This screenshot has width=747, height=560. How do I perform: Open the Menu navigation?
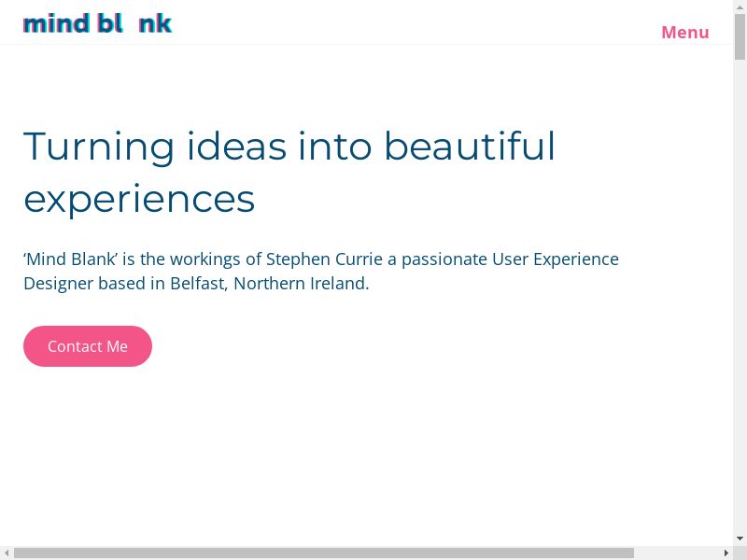point(684,33)
